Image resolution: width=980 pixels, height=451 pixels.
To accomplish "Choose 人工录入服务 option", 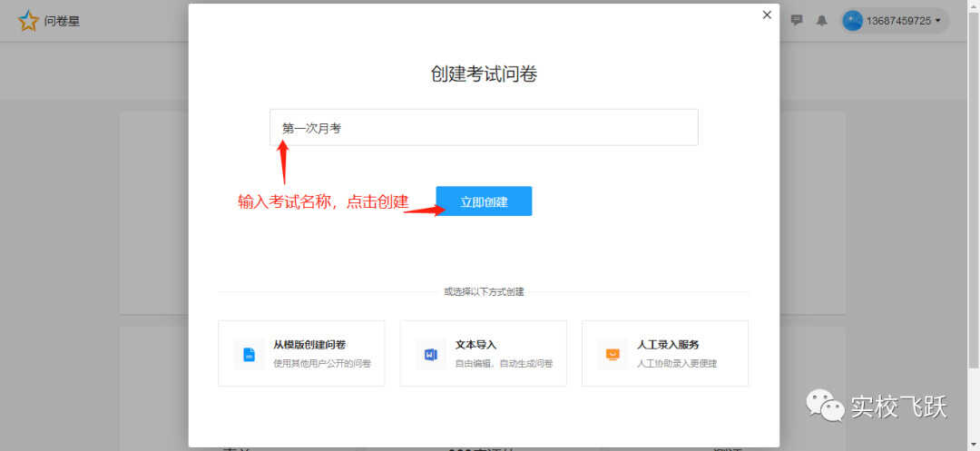I will pos(665,354).
